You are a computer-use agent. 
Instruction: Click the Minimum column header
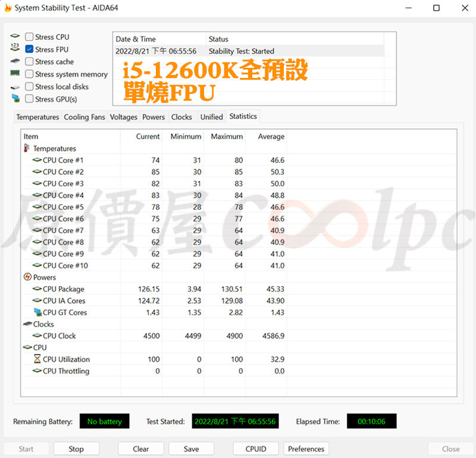tap(183, 136)
